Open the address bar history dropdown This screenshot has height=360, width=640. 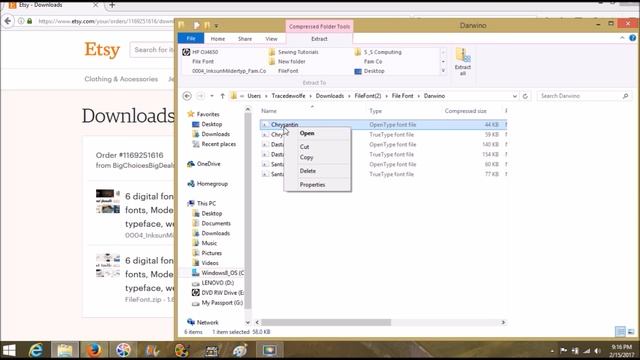point(515,96)
